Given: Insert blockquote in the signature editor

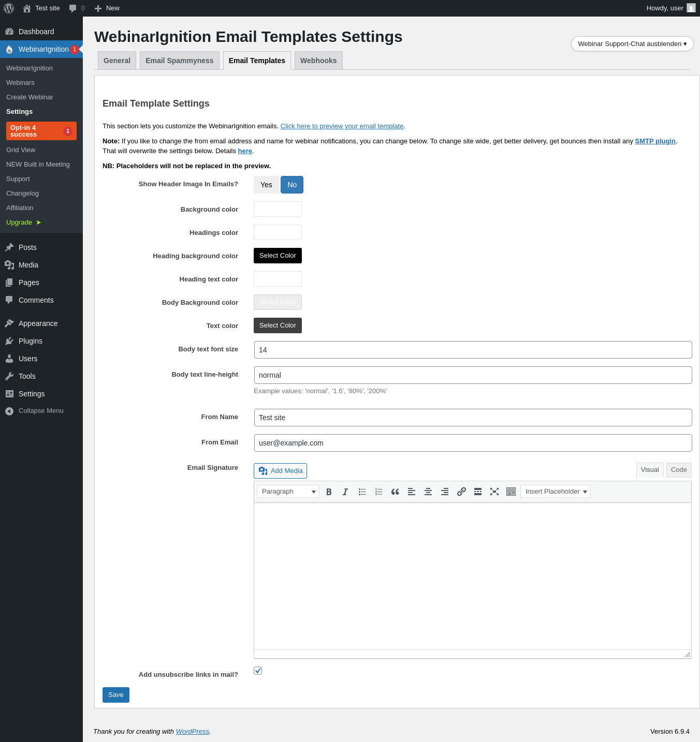Looking at the screenshot, I should [395, 492].
